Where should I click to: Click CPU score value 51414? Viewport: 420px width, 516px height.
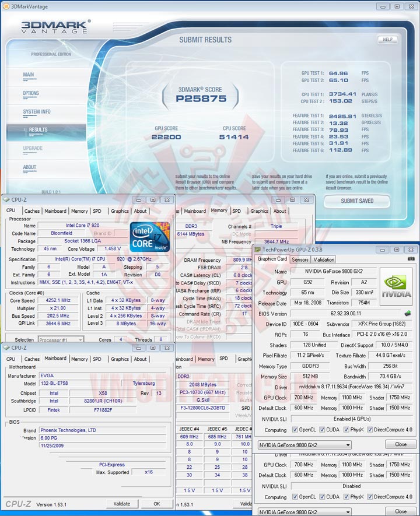[234, 137]
